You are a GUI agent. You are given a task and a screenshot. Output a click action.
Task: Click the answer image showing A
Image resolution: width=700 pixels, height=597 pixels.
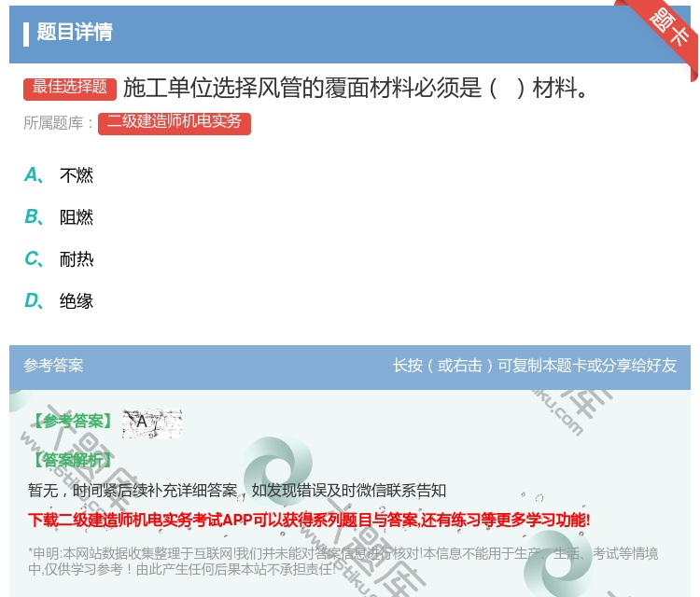152,423
